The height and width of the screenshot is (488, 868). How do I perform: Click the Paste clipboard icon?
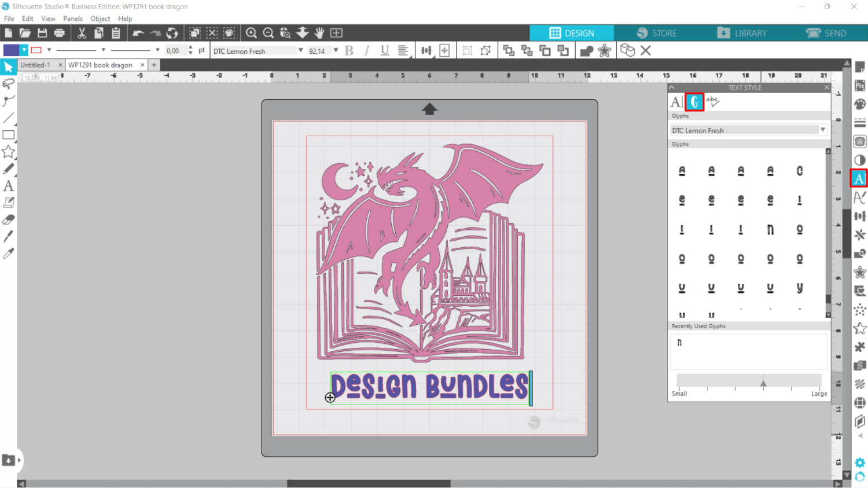(x=116, y=33)
